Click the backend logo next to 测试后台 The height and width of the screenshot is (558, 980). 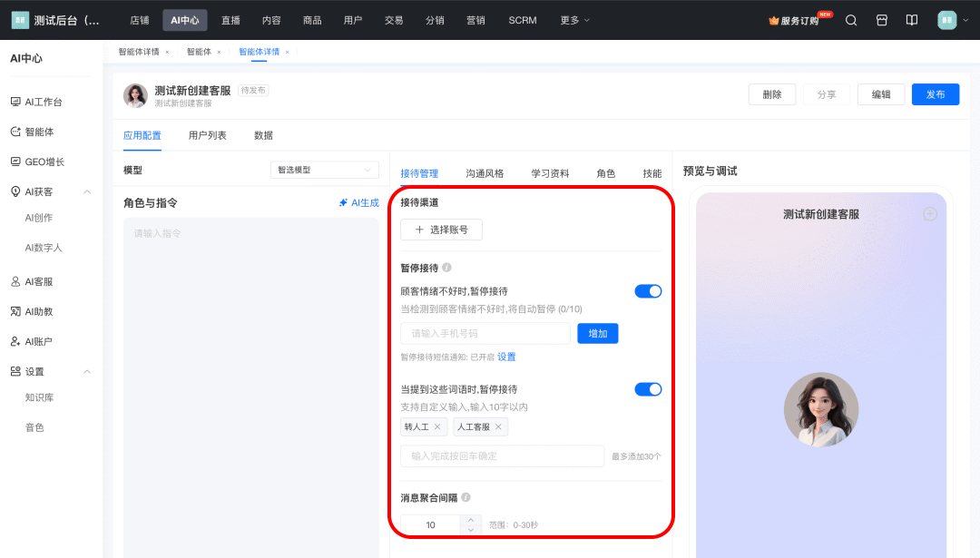[20, 20]
